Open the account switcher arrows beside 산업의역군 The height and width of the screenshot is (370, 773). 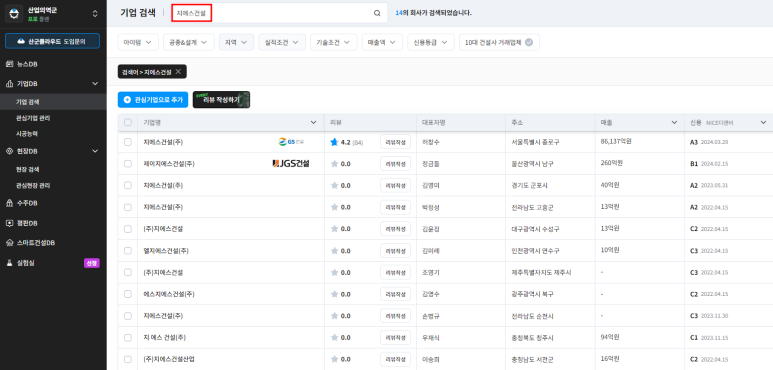(95, 14)
